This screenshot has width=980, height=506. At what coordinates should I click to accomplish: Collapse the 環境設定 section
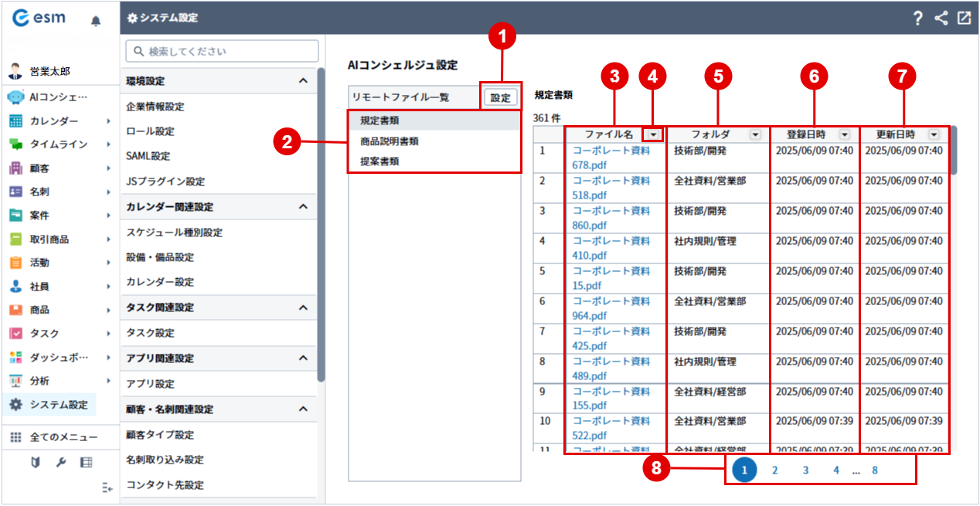(x=303, y=81)
